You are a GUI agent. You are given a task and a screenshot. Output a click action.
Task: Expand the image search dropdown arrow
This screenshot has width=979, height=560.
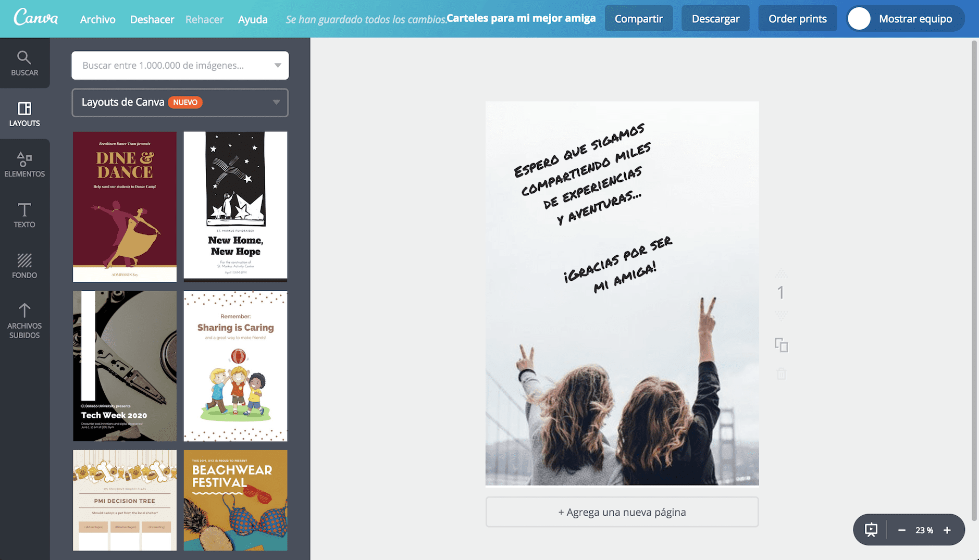[x=278, y=65]
